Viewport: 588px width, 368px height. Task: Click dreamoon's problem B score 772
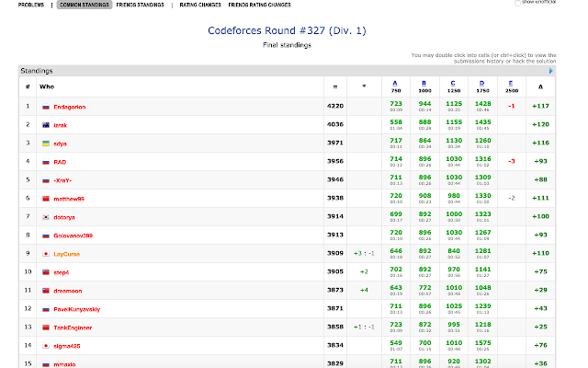click(424, 288)
